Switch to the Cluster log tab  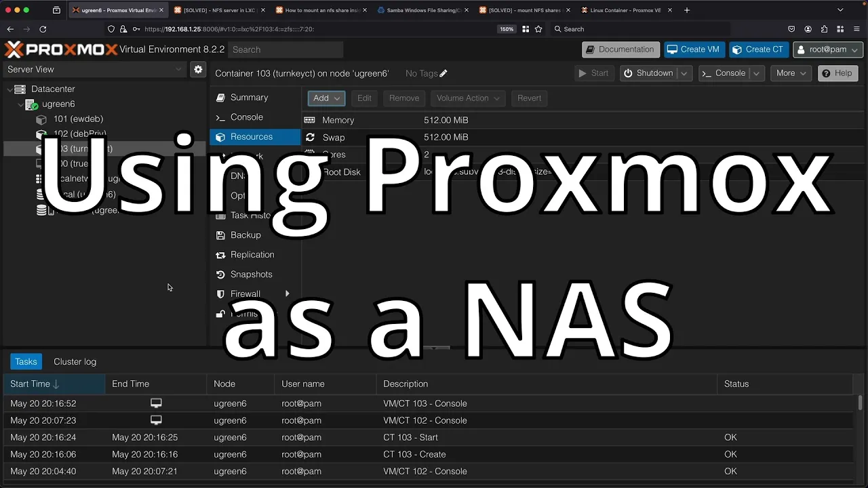(75, 362)
